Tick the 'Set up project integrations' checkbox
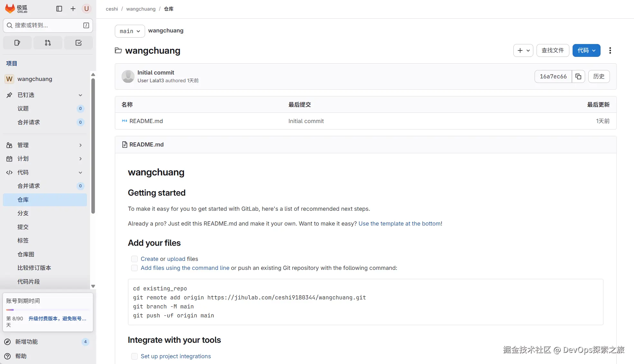Screen dimensions: 634x364 click(x=134, y=356)
